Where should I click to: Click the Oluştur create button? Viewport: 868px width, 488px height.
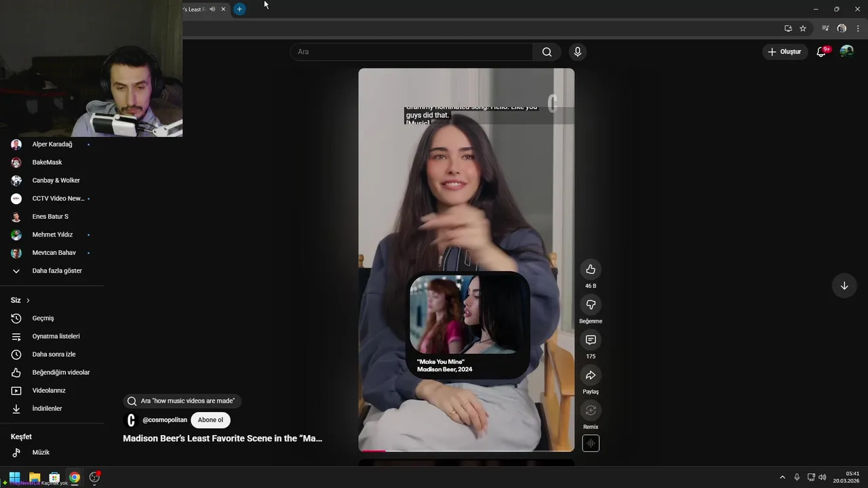click(x=785, y=52)
